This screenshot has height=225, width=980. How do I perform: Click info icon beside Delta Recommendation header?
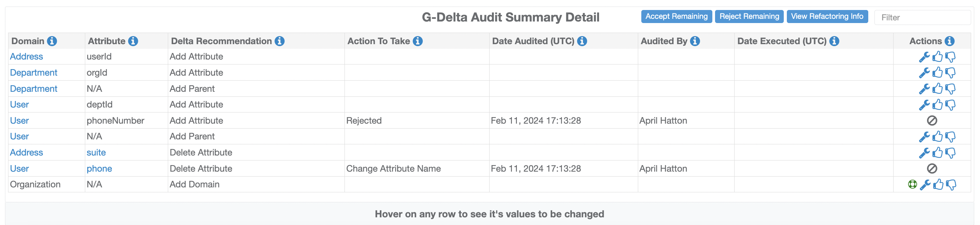[x=280, y=41]
